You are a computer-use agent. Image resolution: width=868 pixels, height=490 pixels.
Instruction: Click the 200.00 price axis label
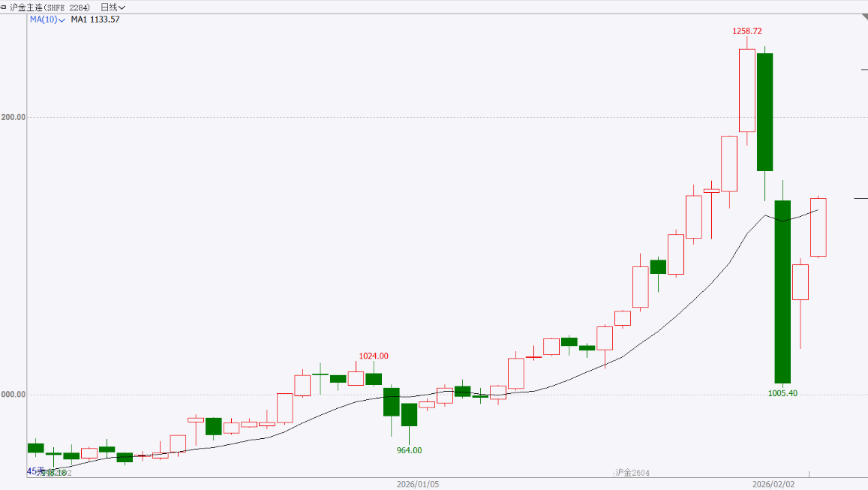[14, 117]
